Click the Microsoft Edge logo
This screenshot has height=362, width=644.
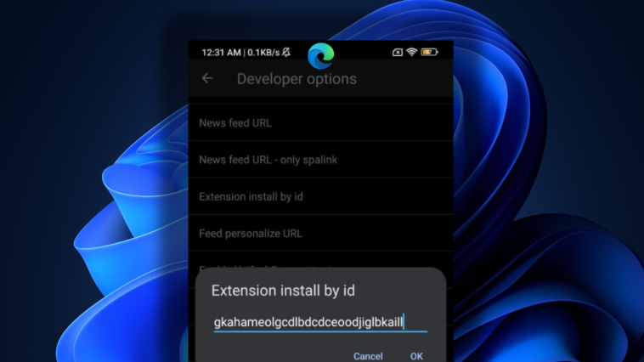pos(321,56)
